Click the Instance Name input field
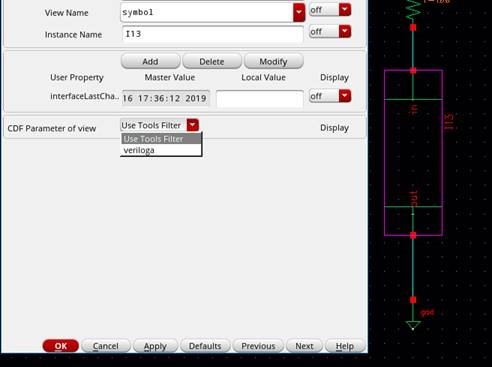This screenshot has height=367, width=492. [x=213, y=34]
